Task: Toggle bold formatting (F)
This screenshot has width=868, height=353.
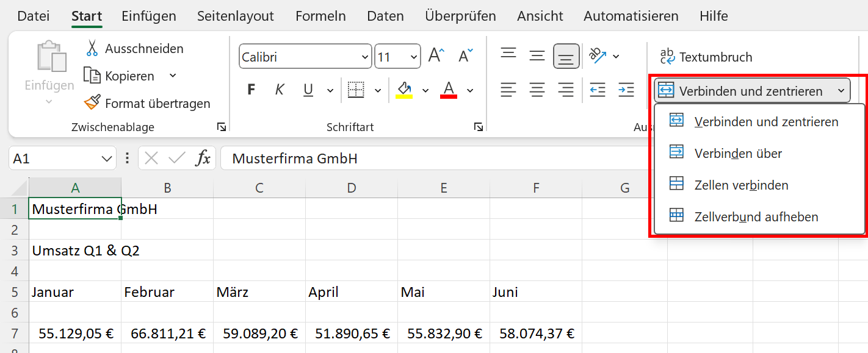Action: click(251, 90)
